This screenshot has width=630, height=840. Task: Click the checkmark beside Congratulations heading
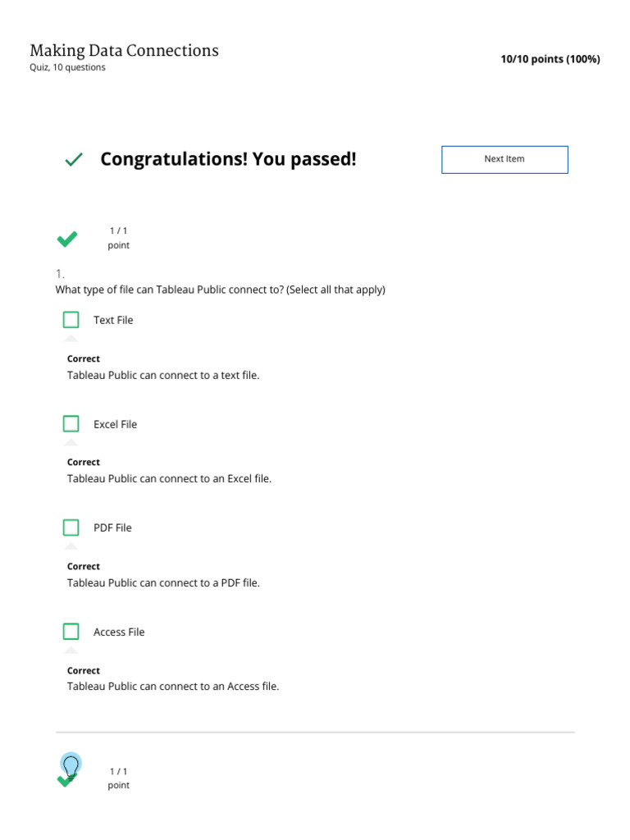[73, 159]
